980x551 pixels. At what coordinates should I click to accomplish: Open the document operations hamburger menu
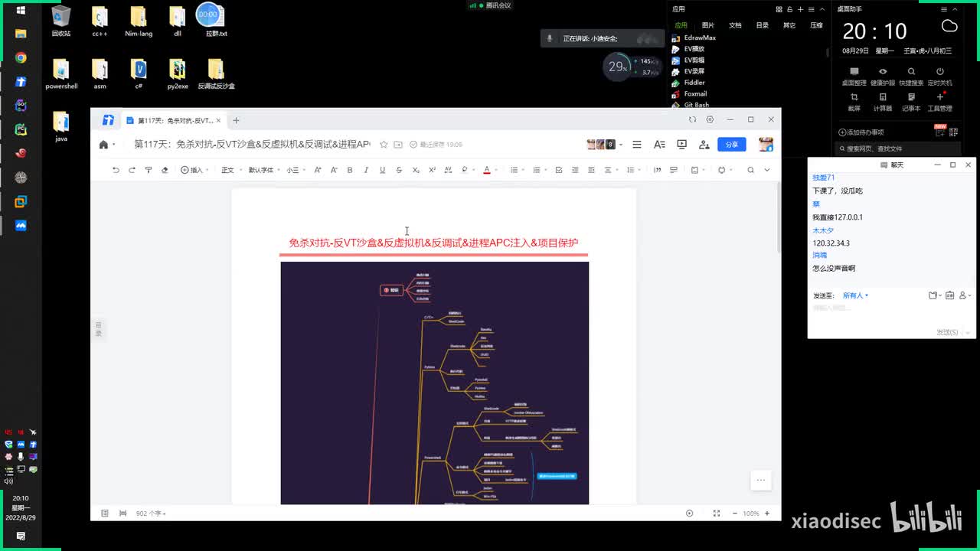[x=637, y=145]
